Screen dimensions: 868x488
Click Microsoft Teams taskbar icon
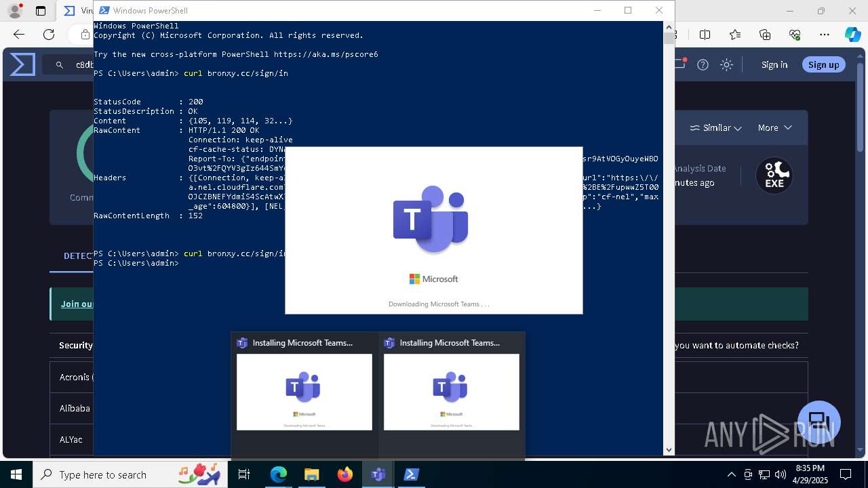tap(378, 474)
